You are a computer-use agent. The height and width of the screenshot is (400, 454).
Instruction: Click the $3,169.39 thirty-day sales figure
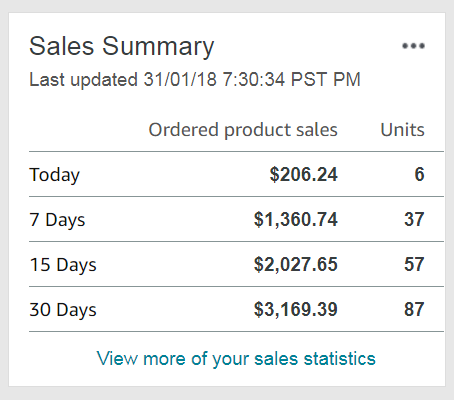(x=296, y=310)
